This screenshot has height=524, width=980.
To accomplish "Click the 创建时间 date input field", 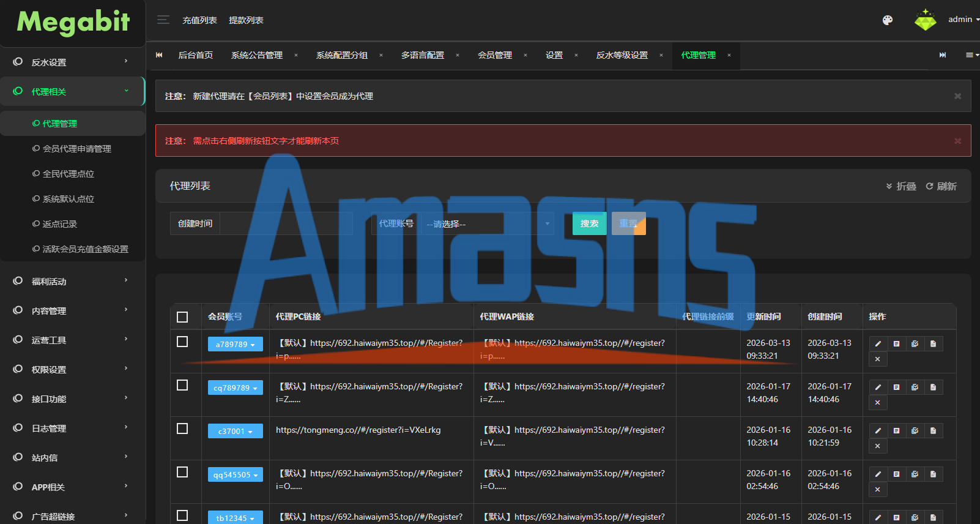I will pos(286,224).
